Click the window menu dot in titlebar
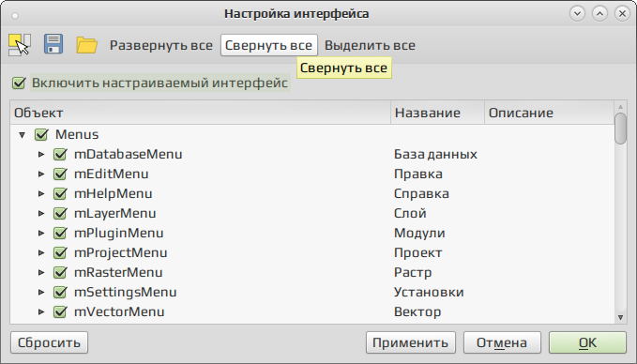 tap(15, 16)
